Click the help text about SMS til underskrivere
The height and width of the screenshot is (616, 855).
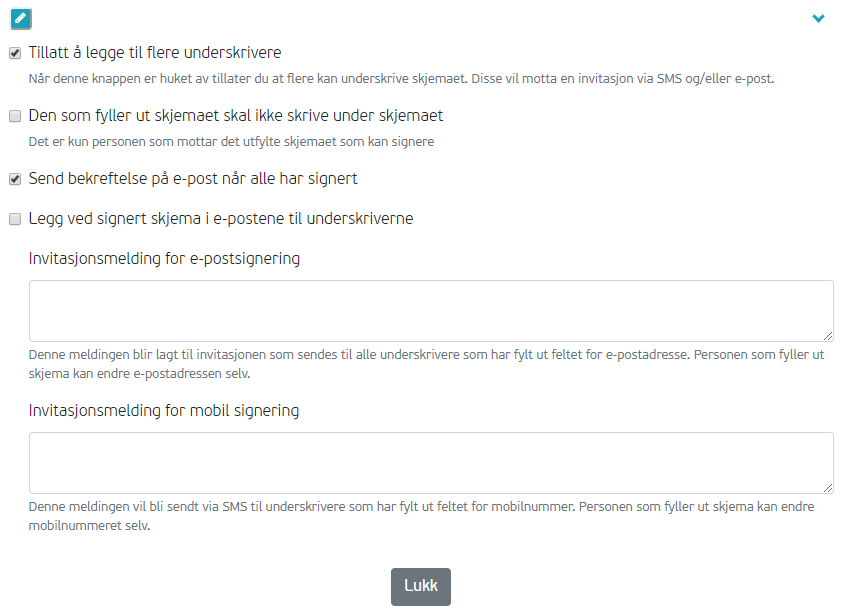(421, 516)
